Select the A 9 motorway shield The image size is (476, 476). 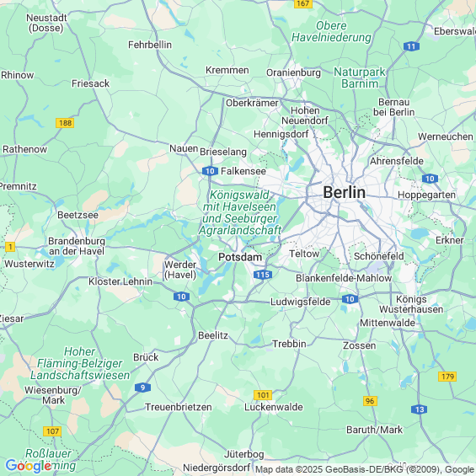(142, 388)
